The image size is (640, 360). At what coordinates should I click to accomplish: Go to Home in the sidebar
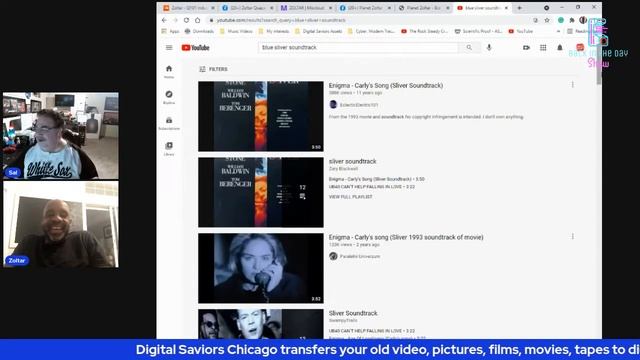(x=169, y=71)
